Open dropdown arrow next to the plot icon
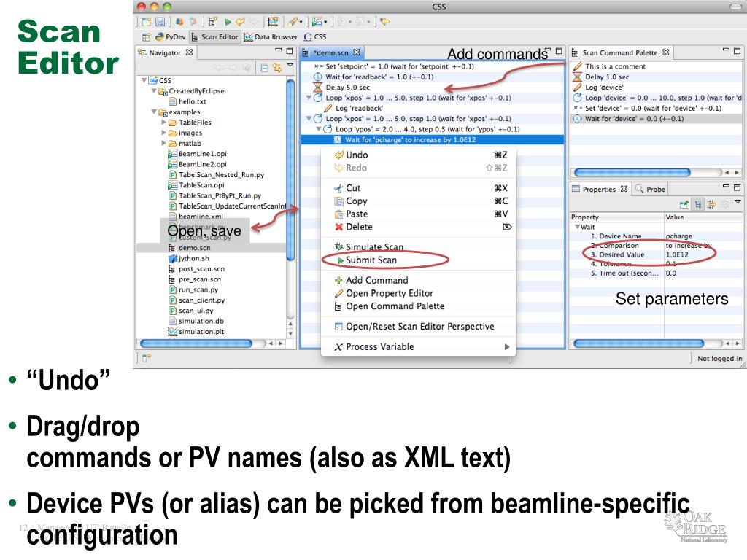This screenshot has width=747, height=560. pyautogui.click(x=325, y=22)
